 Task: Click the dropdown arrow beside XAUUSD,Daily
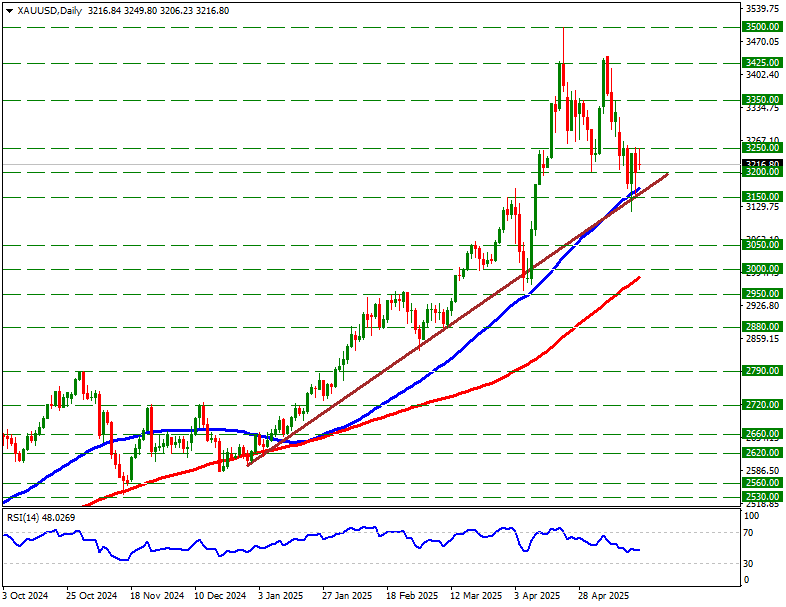[9, 10]
